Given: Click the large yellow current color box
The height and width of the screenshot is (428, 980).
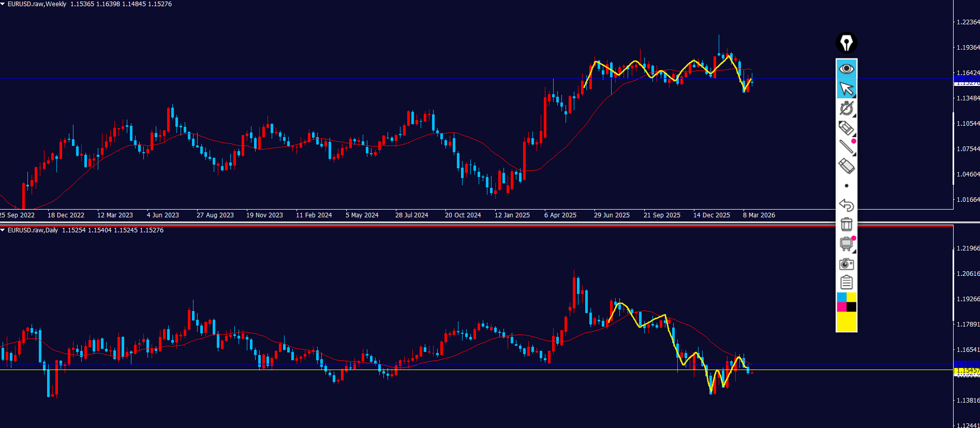Looking at the screenshot, I should (x=847, y=321).
